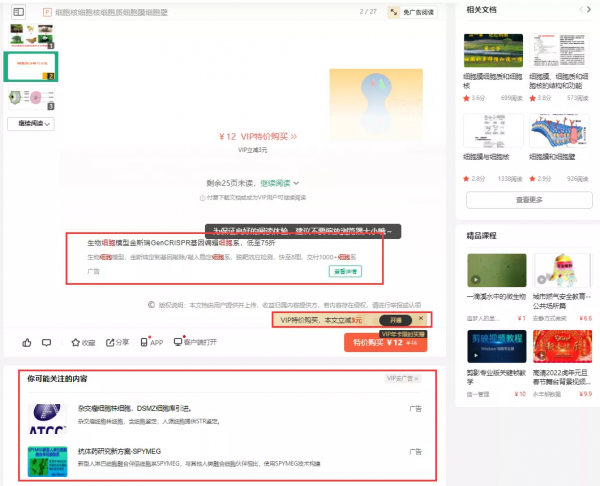Image resolution: width=600 pixels, height=486 pixels.
Task: Open the 2022 Tiger Year festival video
Action: point(562,346)
